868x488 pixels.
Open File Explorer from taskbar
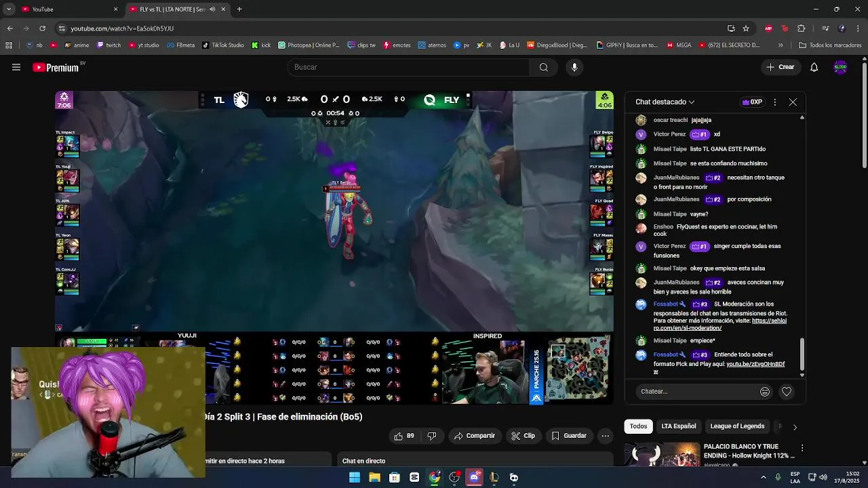[x=374, y=477]
